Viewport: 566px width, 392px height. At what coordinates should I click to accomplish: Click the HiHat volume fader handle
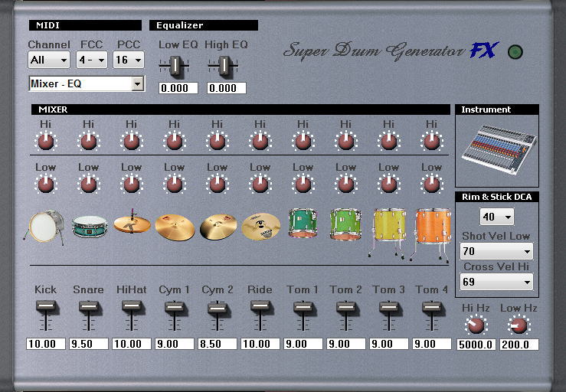tap(132, 306)
